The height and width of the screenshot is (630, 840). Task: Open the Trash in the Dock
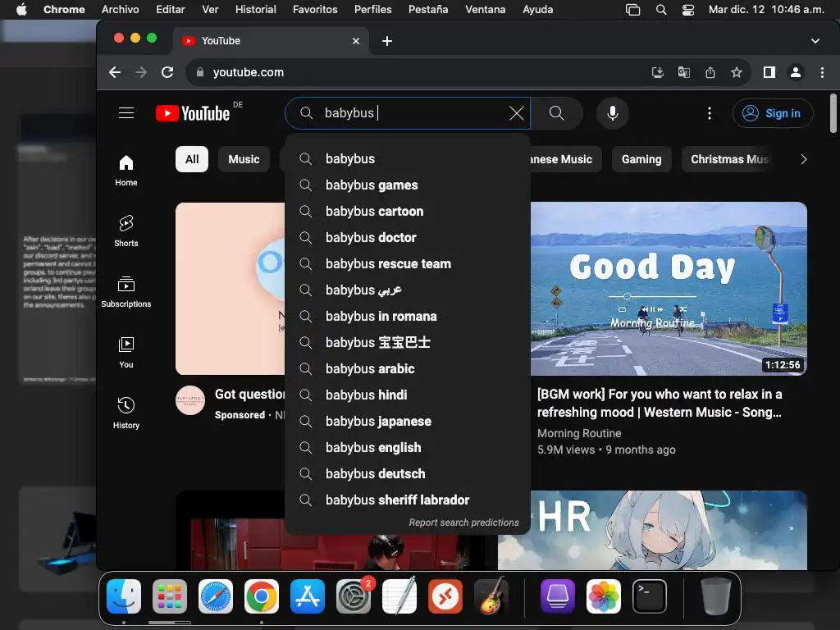pos(715,596)
